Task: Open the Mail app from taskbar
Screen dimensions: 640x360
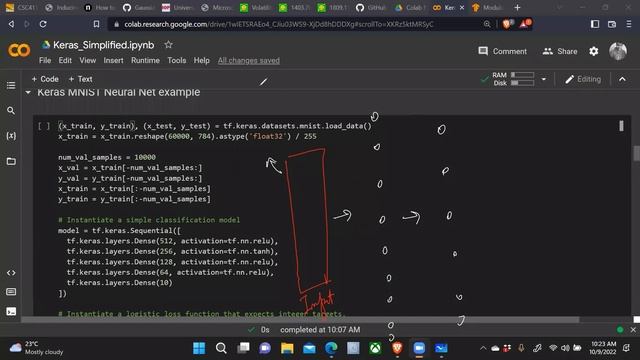Action: click(x=309, y=348)
